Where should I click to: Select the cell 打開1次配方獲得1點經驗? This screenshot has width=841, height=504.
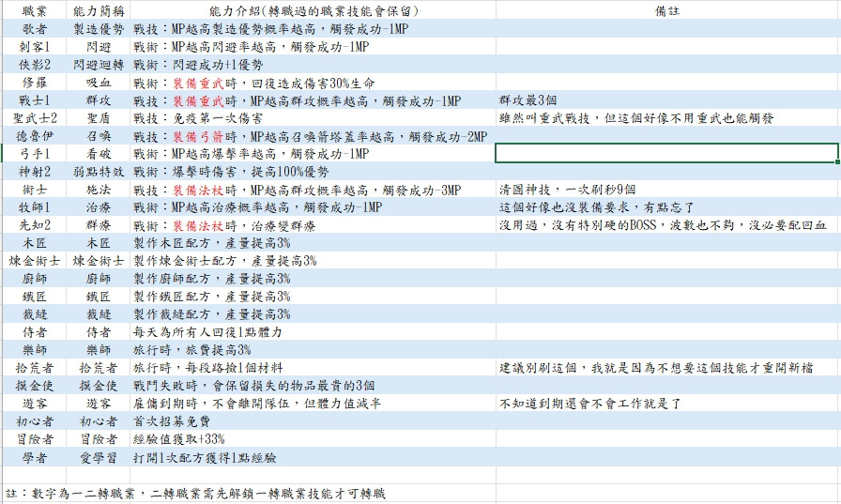[x=313, y=457]
